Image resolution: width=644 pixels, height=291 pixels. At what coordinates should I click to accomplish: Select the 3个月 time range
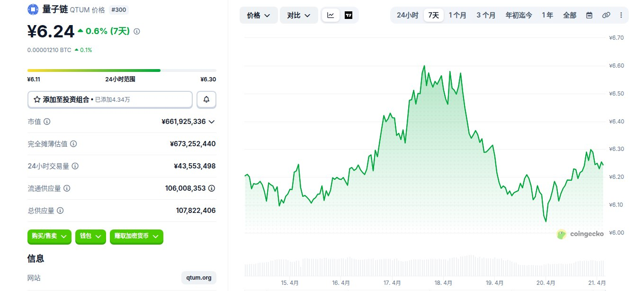486,15
